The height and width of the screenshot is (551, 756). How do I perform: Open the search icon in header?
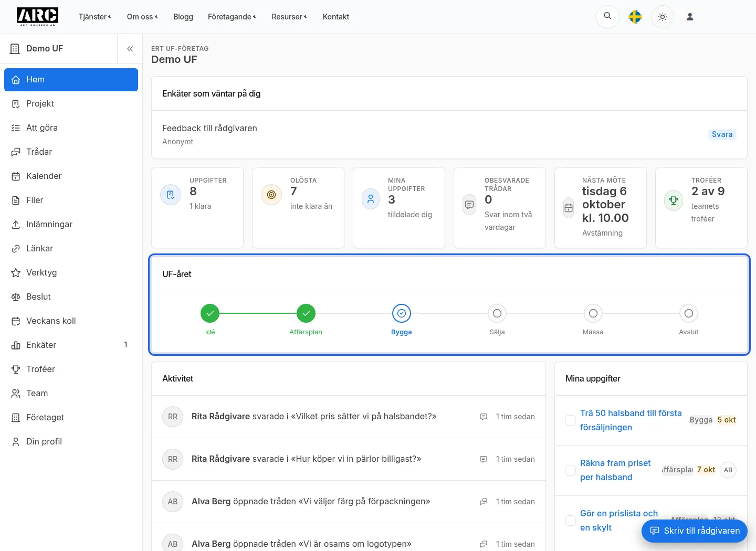coord(607,17)
